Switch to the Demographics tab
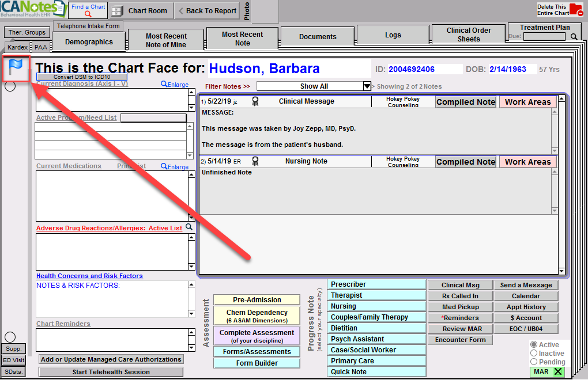Image resolution: width=588 pixels, height=380 pixels. point(89,42)
